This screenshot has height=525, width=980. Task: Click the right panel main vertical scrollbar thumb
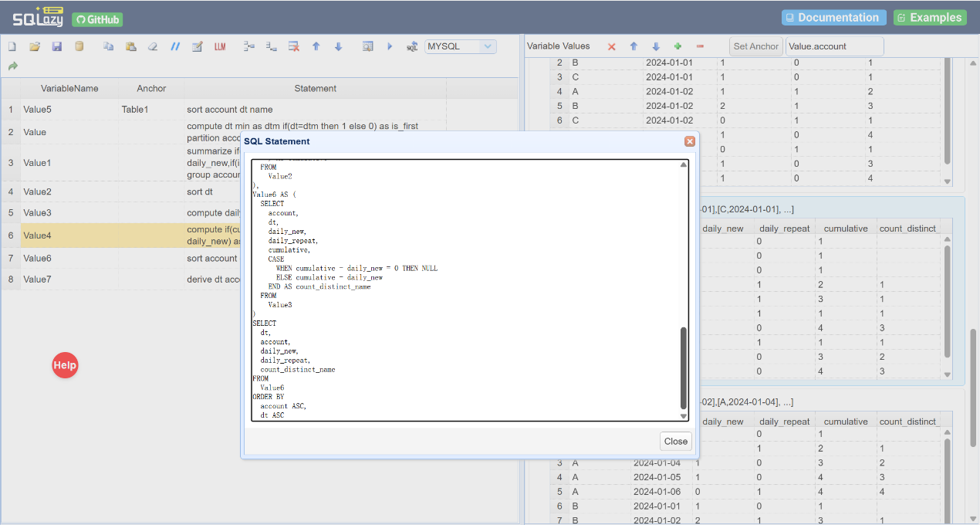coord(973,388)
